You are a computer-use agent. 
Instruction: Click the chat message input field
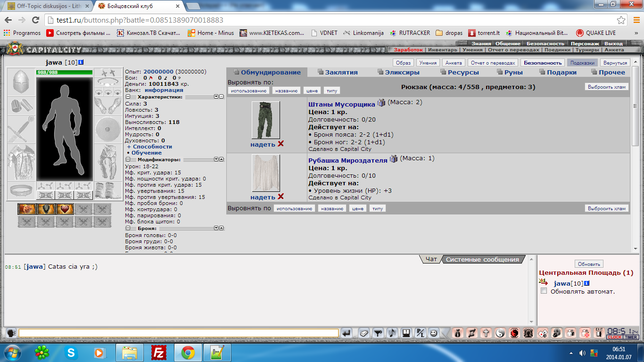(x=178, y=333)
